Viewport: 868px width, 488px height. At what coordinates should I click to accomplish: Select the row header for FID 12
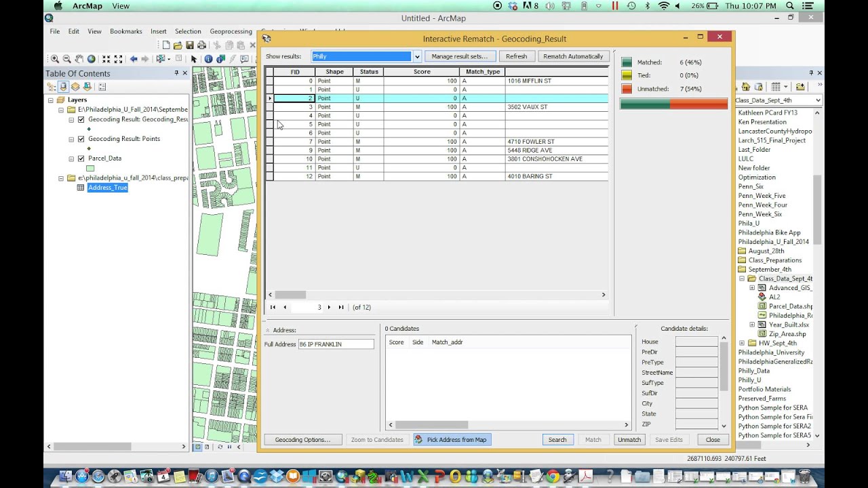269,176
